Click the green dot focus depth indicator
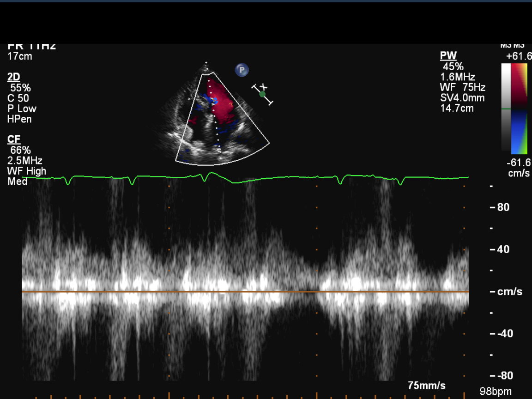 pyautogui.click(x=262, y=94)
